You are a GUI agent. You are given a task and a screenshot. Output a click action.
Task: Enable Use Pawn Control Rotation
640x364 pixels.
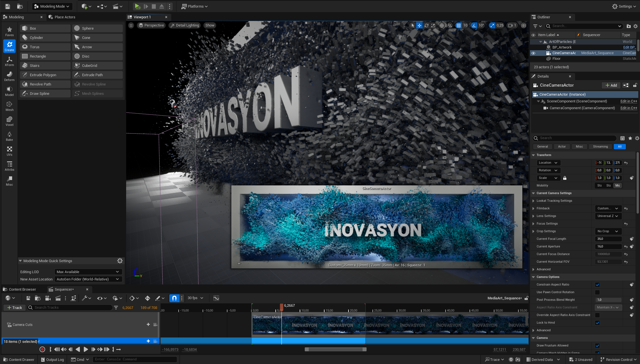[x=597, y=292]
